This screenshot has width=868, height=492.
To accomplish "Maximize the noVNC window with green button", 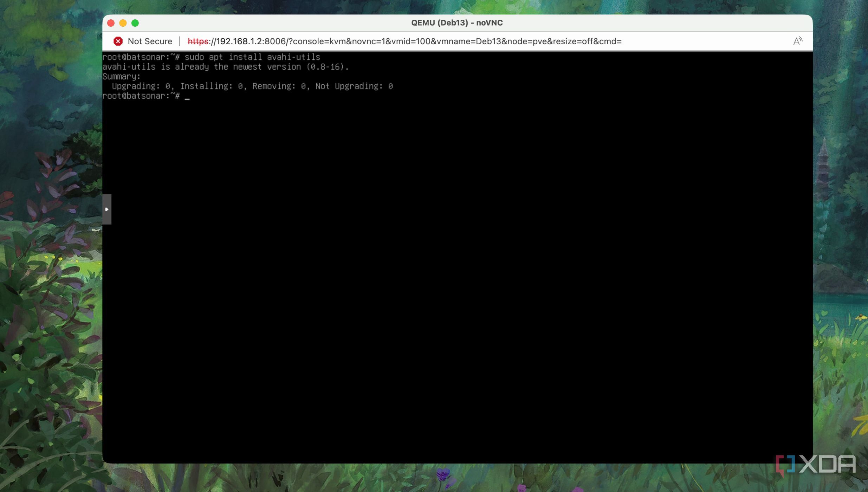I will 135,23.
